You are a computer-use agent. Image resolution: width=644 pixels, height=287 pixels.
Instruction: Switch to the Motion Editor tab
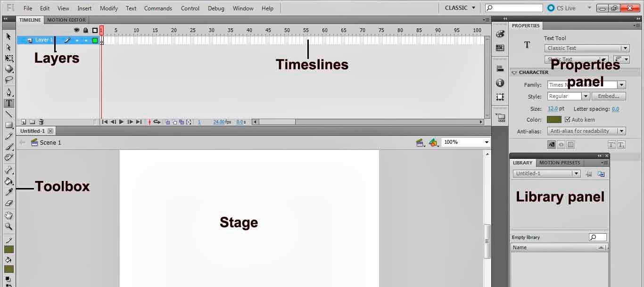click(x=66, y=20)
